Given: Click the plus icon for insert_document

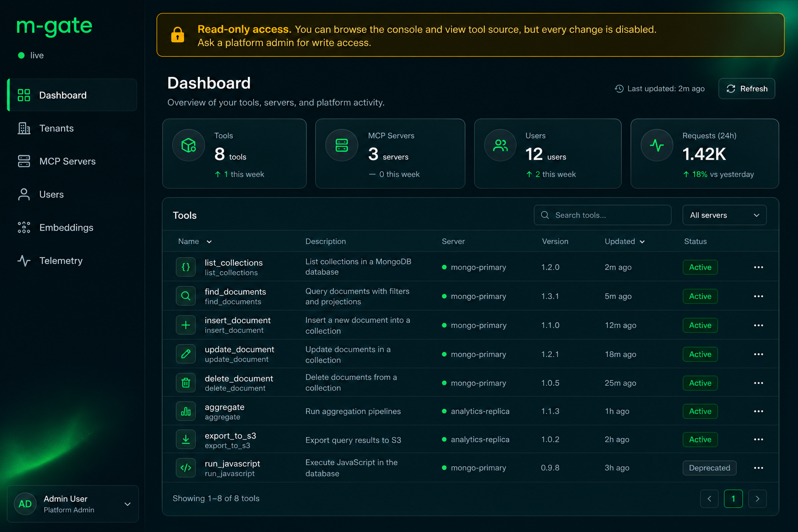Looking at the screenshot, I should coord(185,325).
